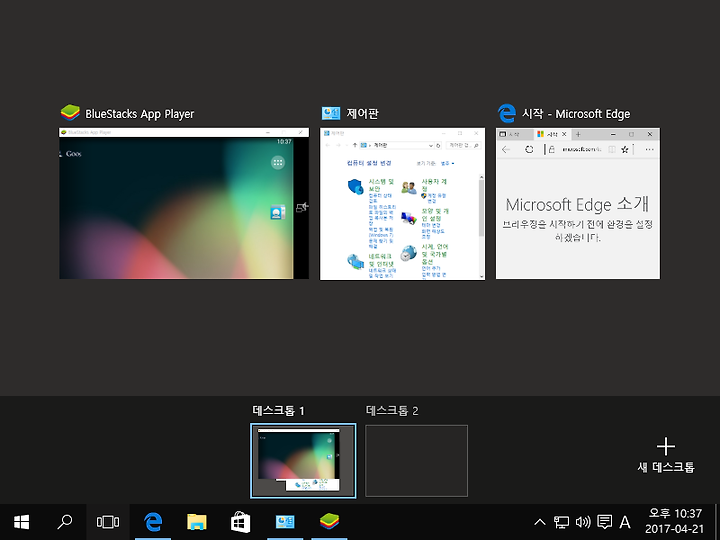
Task: Click 사용자 계정 link in 제어판
Action: point(434,185)
